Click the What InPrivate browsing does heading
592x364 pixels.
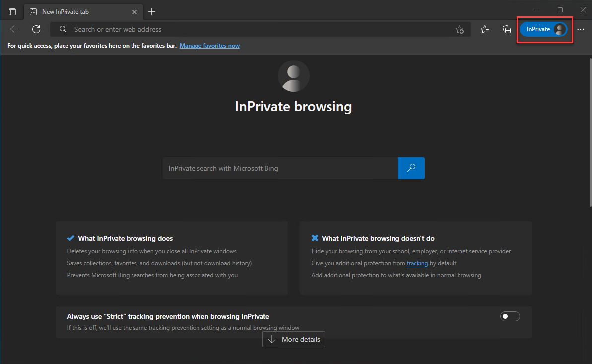point(126,238)
